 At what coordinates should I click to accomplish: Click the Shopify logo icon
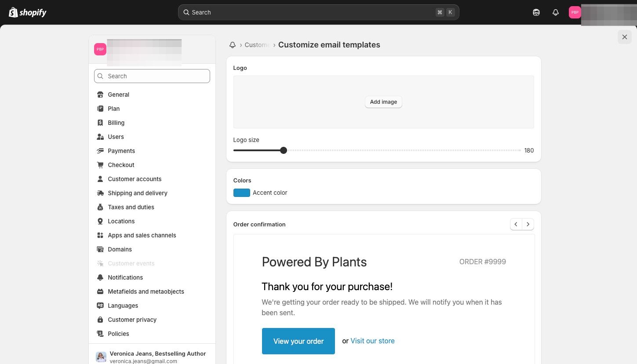[x=13, y=12]
